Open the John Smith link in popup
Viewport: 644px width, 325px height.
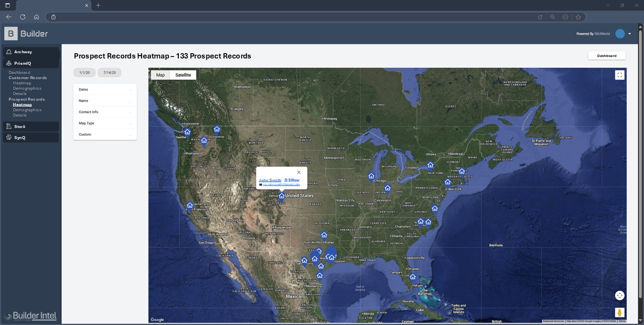270,180
